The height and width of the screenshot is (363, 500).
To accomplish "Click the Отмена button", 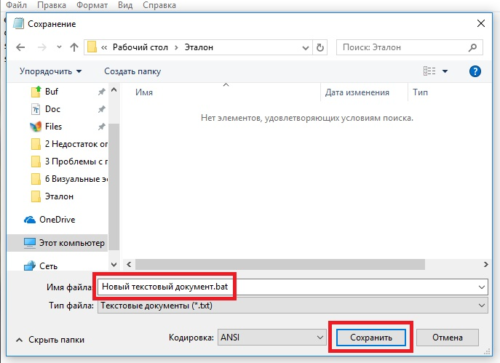I will [x=447, y=338].
